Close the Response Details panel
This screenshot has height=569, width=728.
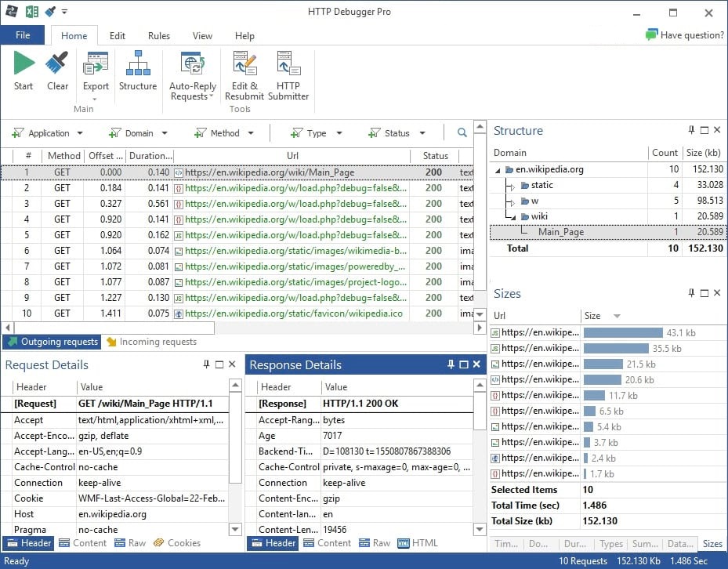point(476,364)
